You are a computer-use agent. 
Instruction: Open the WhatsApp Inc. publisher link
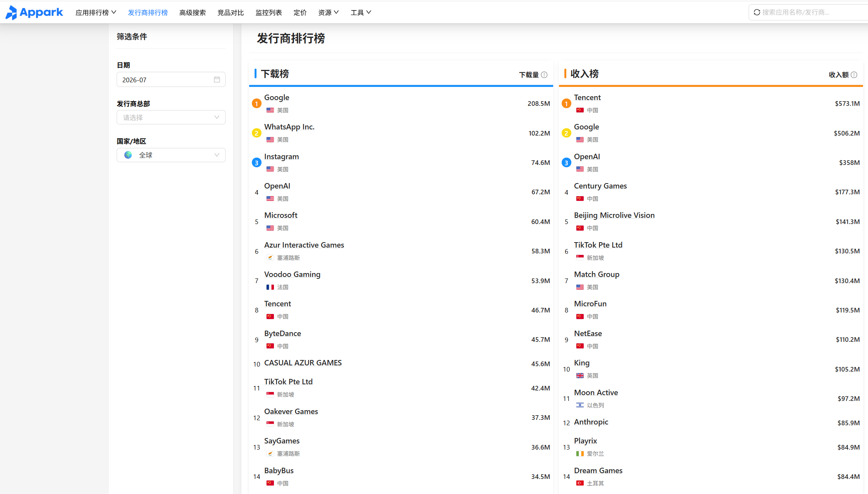tap(289, 127)
